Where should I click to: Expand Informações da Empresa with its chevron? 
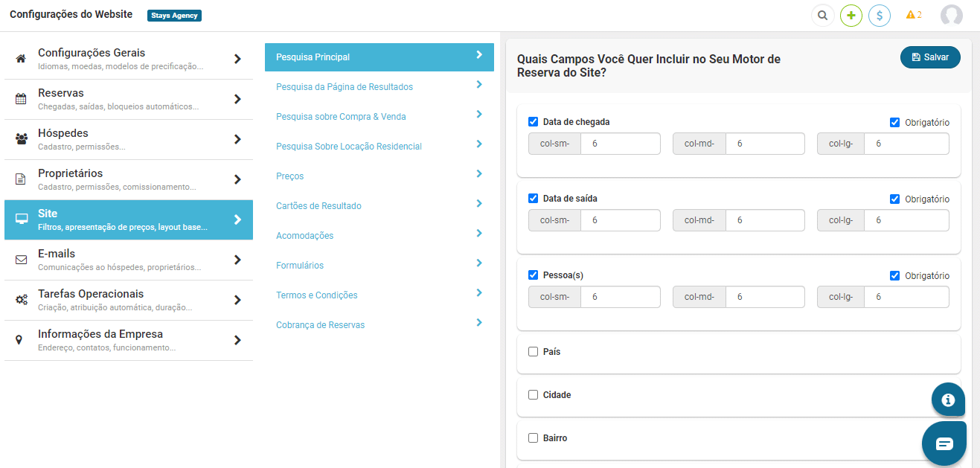[237, 340]
